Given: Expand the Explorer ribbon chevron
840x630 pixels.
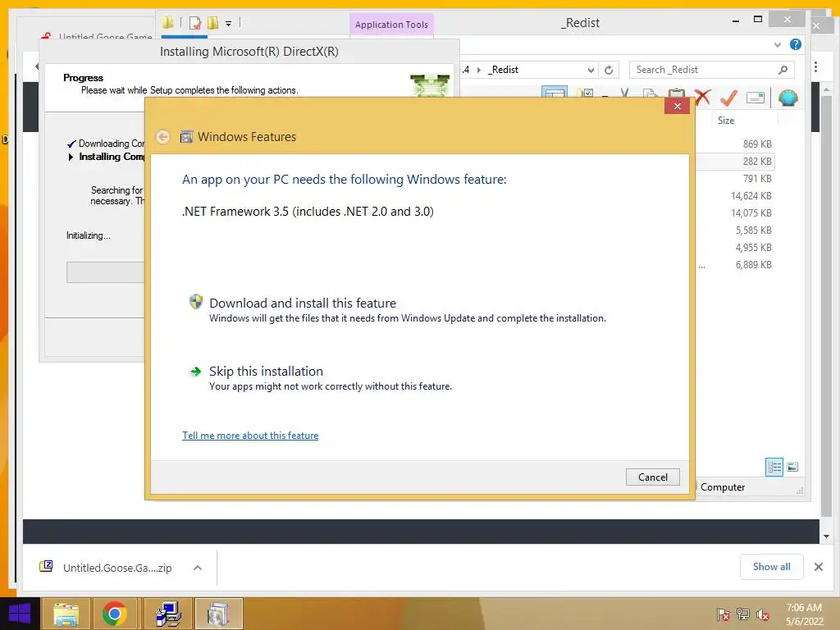Looking at the screenshot, I should coord(778,45).
